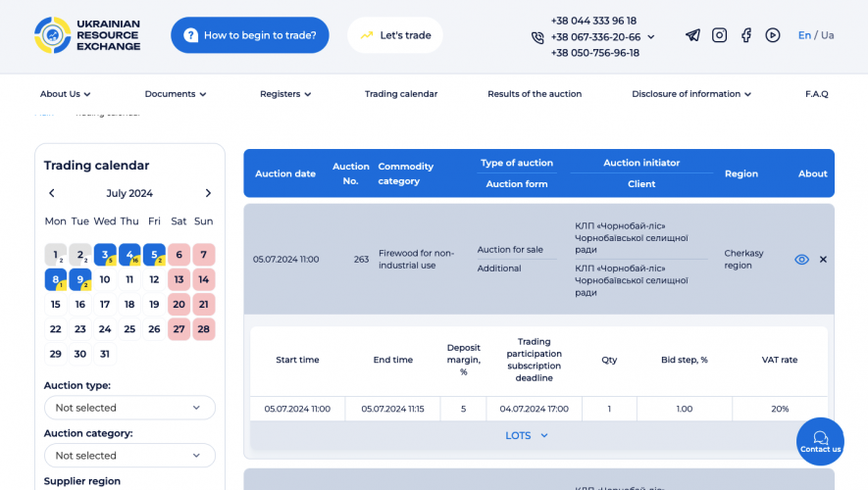Go to previous month in calendar
868x490 pixels.
click(x=51, y=193)
